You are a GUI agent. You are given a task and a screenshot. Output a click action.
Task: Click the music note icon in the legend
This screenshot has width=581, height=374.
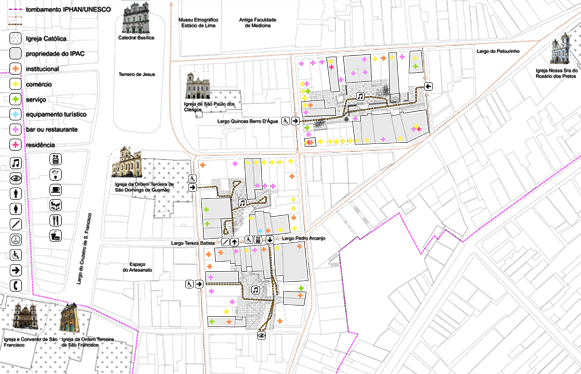tap(16, 163)
